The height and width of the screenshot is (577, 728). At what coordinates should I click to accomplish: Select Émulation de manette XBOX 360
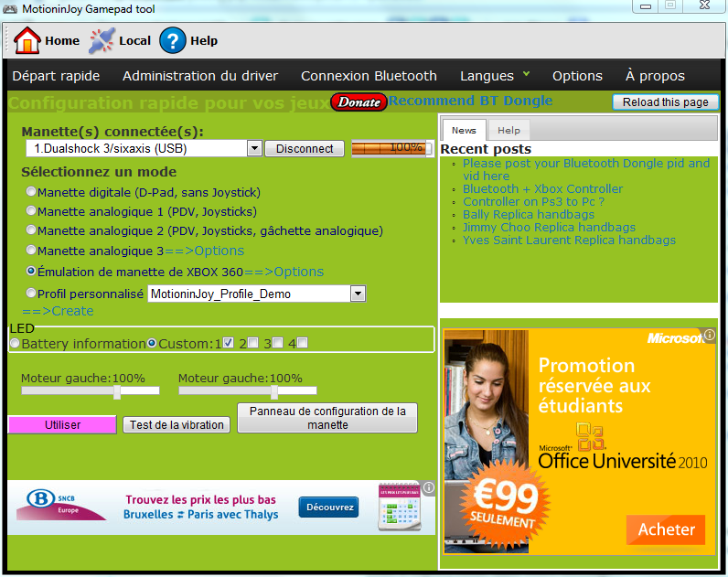click(31, 271)
